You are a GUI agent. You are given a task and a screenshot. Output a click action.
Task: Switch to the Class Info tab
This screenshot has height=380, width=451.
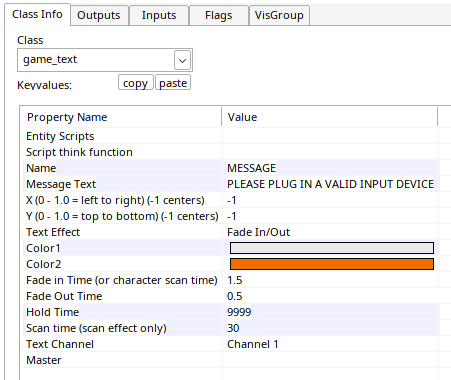click(x=37, y=14)
